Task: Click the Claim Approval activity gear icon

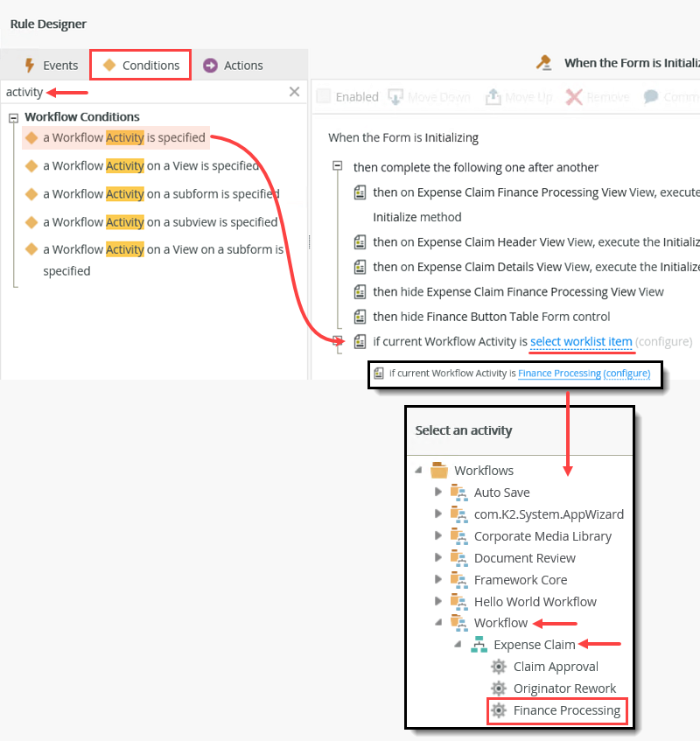Action: 499,667
